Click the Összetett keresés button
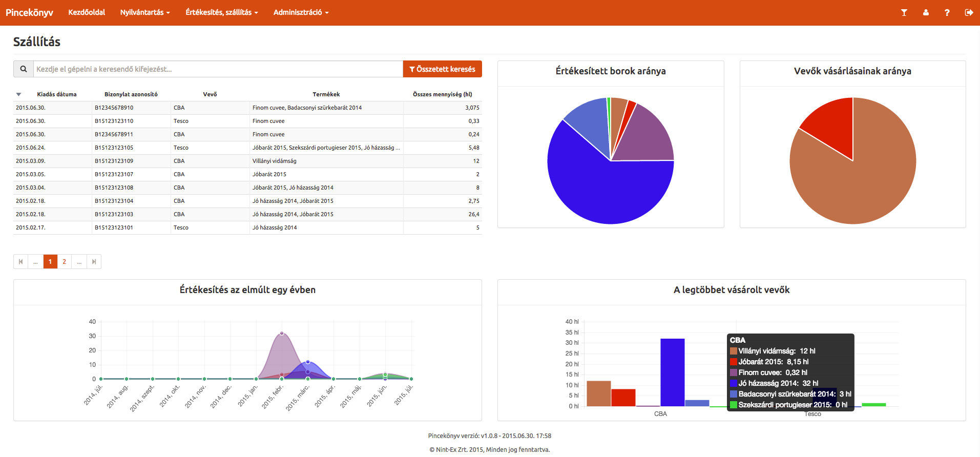The width and height of the screenshot is (980, 457). [x=443, y=69]
